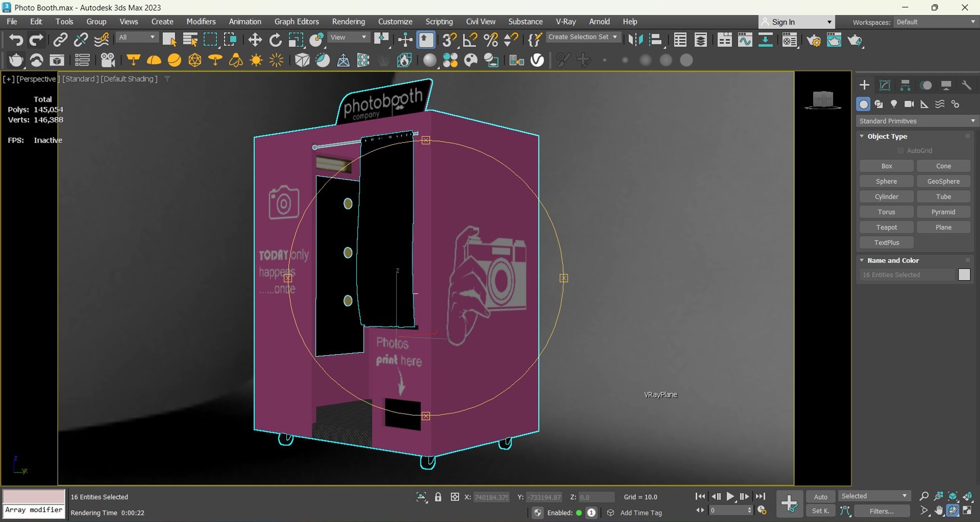Click the 16 Entities Selected name field
Viewport: 980px width, 522px height.
click(906, 275)
